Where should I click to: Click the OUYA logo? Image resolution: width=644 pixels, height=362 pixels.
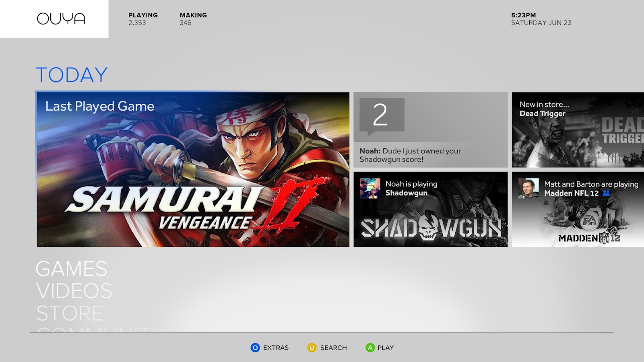61,19
